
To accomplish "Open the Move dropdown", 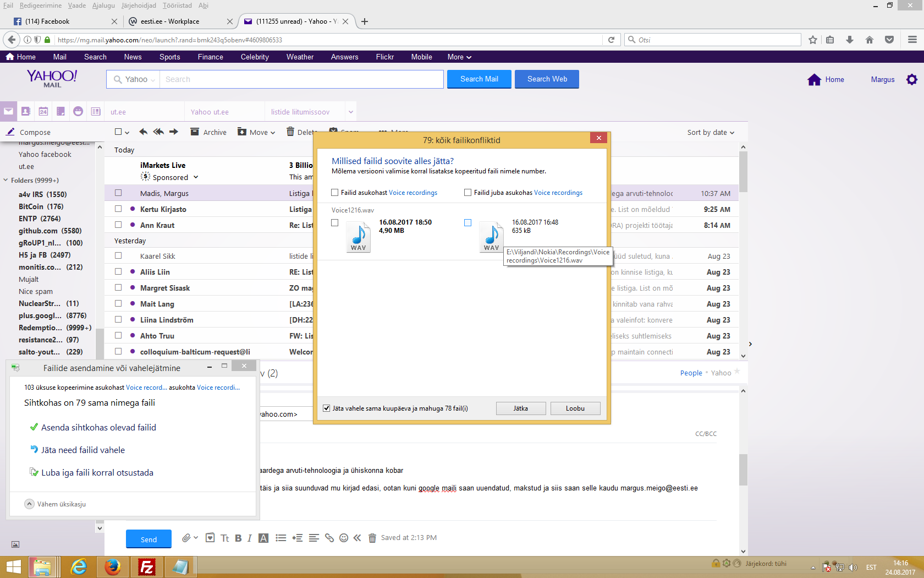I will tap(256, 132).
